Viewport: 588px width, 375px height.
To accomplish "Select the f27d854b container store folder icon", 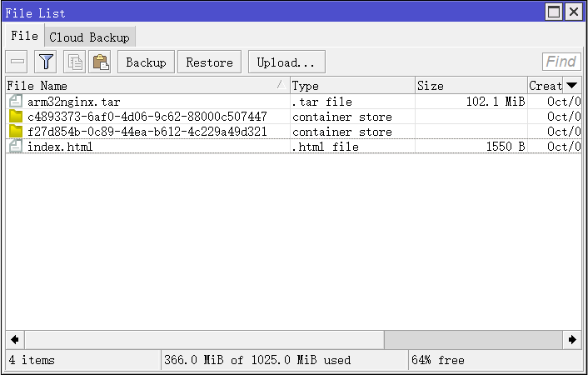I will point(16,132).
